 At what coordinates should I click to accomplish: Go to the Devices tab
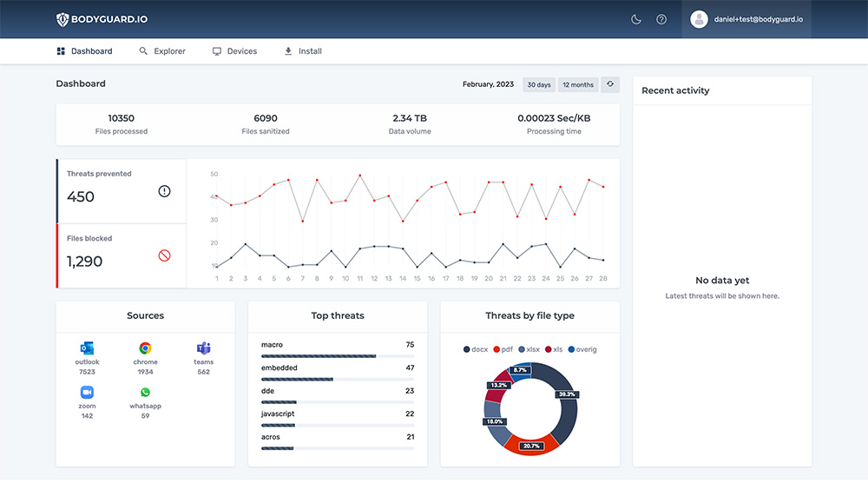click(x=234, y=51)
